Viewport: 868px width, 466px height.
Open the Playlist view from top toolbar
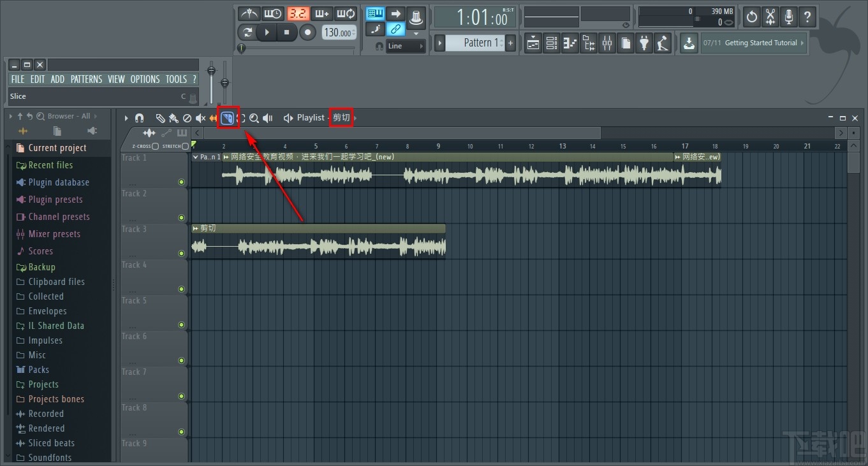(x=533, y=43)
